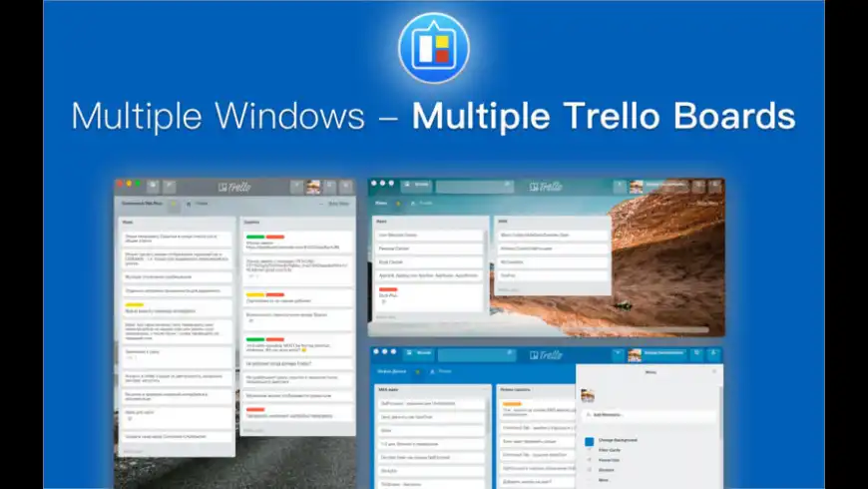Toggle the board star in blue bottom window
This screenshot has height=489, width=868.
(x=417, y=371)
